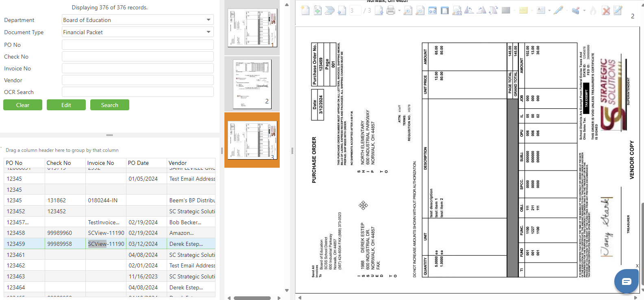Sort by the Invoice No column header
This screenshot has height=300, width=644.
(106, 163)
